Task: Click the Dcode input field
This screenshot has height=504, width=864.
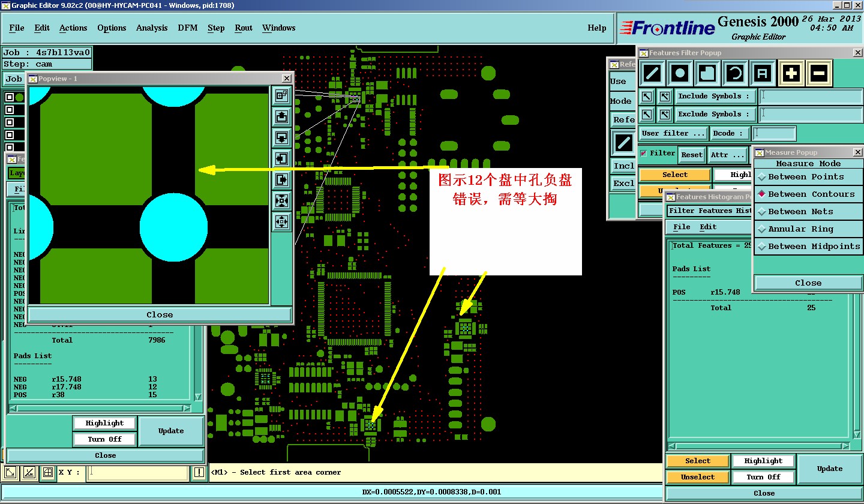Action: [x=775, y=133]
